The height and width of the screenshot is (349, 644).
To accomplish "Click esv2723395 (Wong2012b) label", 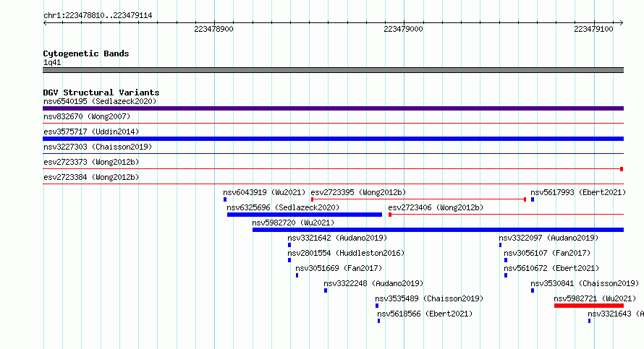I will pos(358,192).
